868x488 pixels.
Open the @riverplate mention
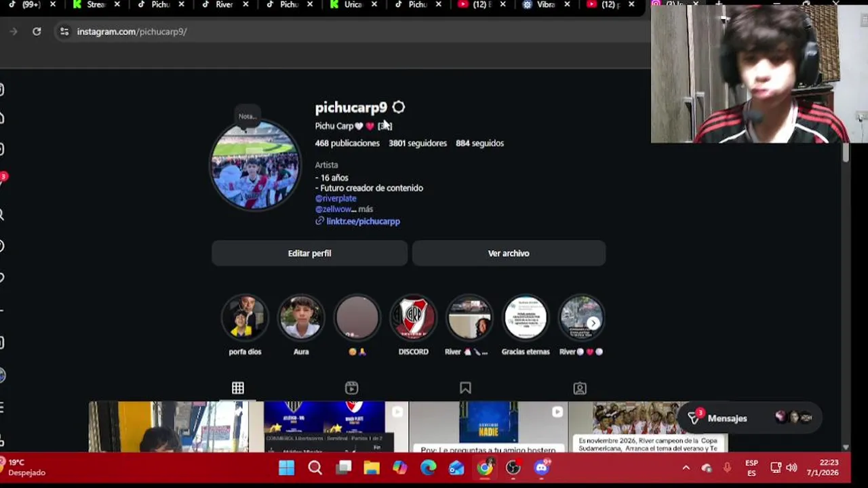336,199
